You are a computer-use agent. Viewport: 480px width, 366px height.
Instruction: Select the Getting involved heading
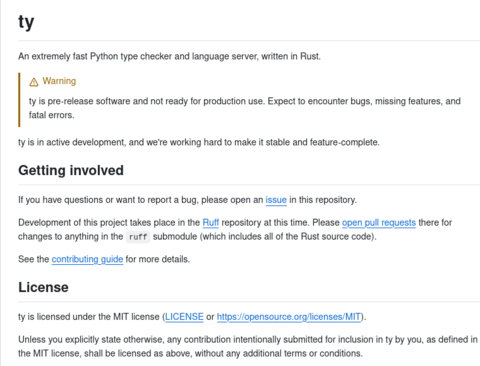[x=71, y=170]
